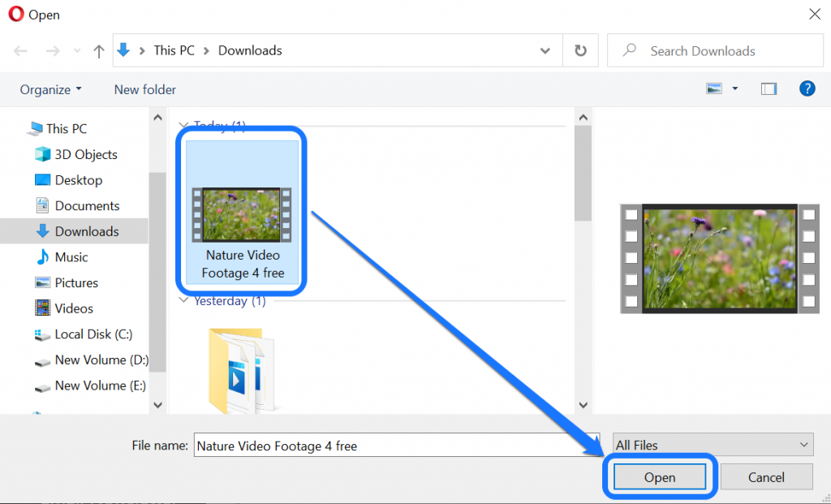
Task: Open Desktop in the sidebar
Action: click(68, 180)
